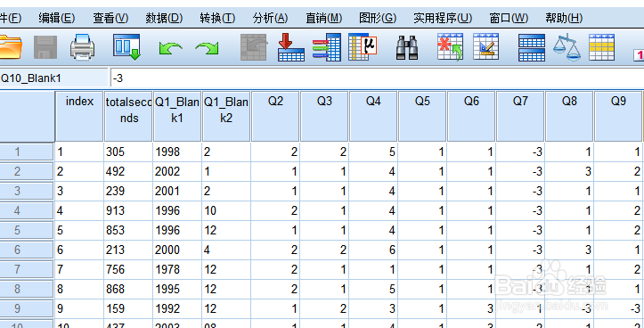644x328 pixels.
Task: Open the 查看(V) menu
Action: tap(110, 18)
